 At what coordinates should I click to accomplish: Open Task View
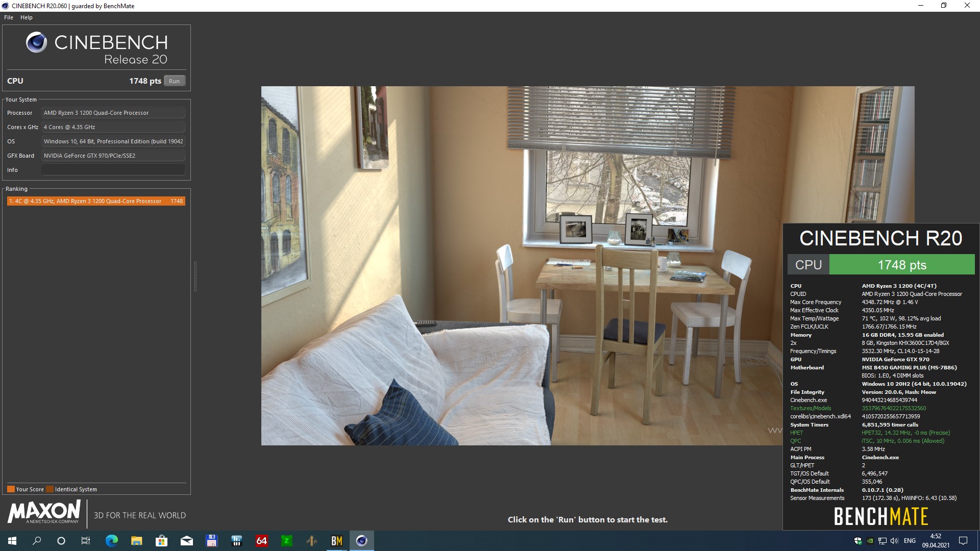click(86, 541)
